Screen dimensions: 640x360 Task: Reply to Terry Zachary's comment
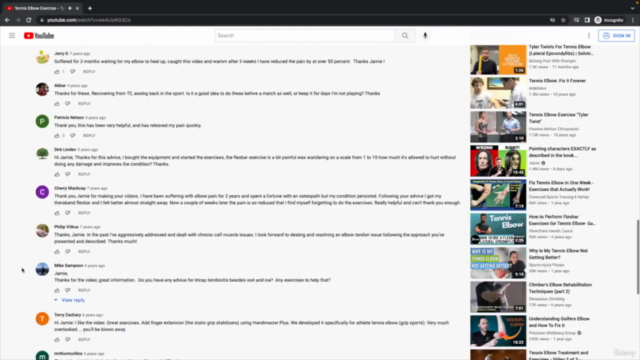[x=84, y=340]
